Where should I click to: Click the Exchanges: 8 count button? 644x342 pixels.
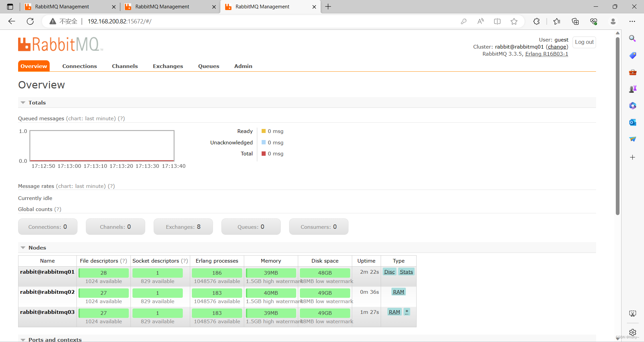[183, 227]
